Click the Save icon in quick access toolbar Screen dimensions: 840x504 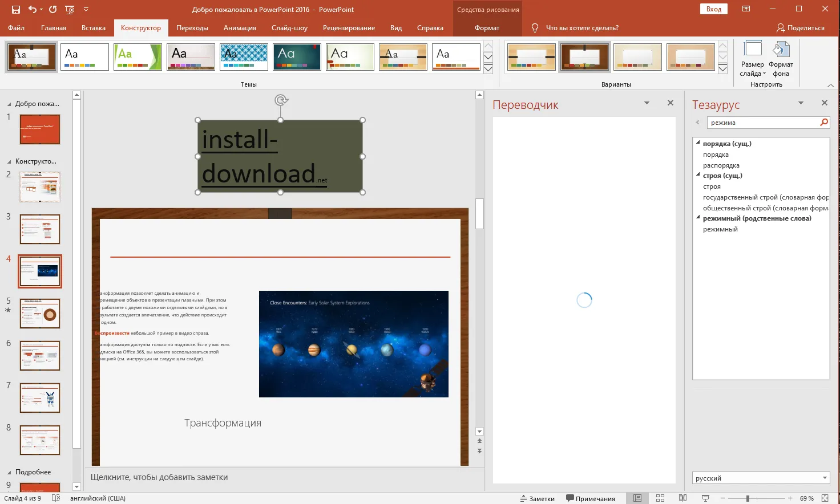pos(16,9)
